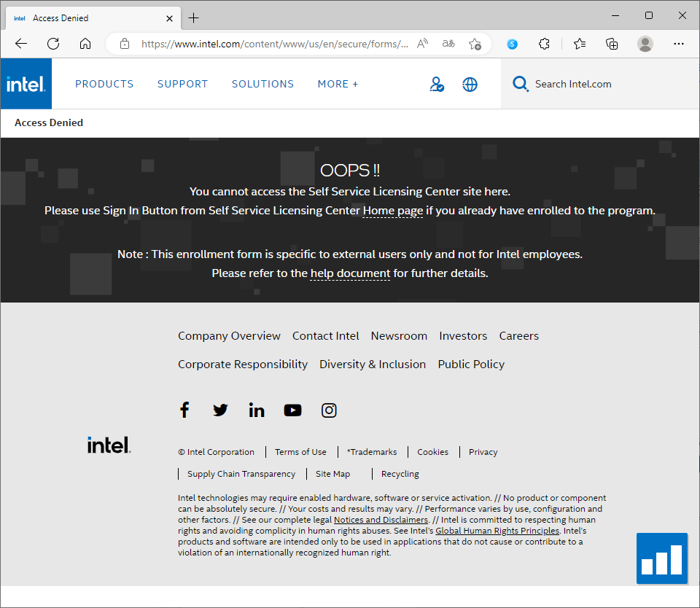Click the © Intel Corporation text
The image size is (700, 608).
(216, 452)
